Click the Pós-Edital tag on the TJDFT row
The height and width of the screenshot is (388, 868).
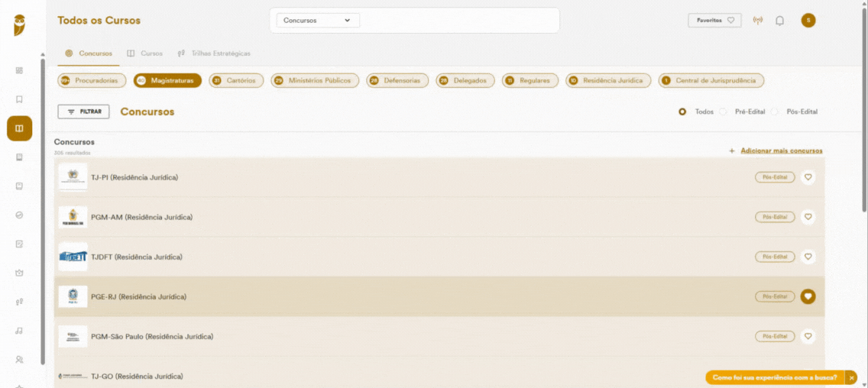pyautogui.click(x=775, y=257)
